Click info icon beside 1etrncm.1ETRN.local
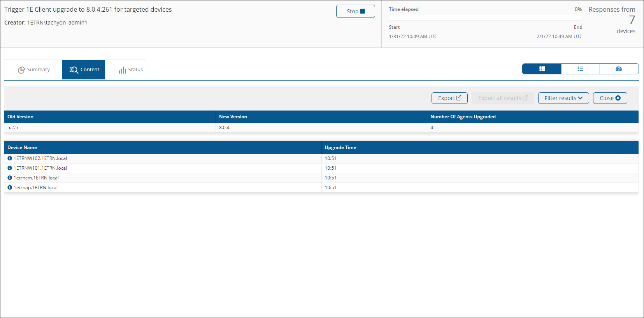644x318 pixels. [x=10, y=178]
